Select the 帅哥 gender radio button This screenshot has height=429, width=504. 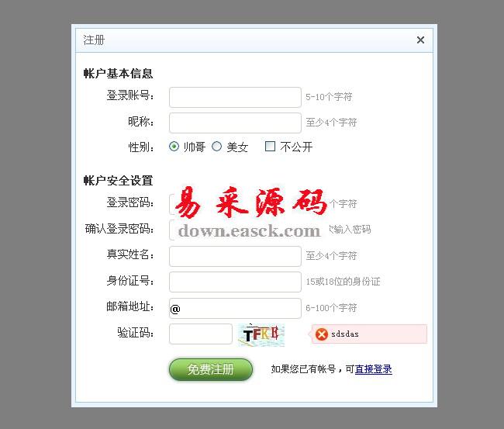(x=174, y=147)
